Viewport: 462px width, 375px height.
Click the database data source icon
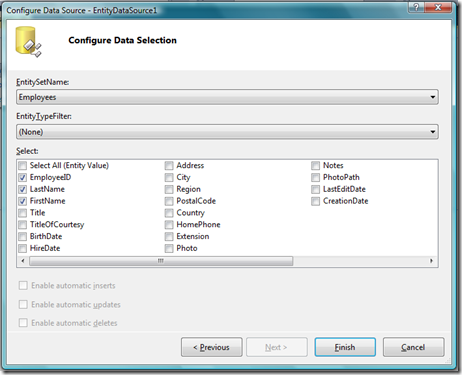[28, 42]
